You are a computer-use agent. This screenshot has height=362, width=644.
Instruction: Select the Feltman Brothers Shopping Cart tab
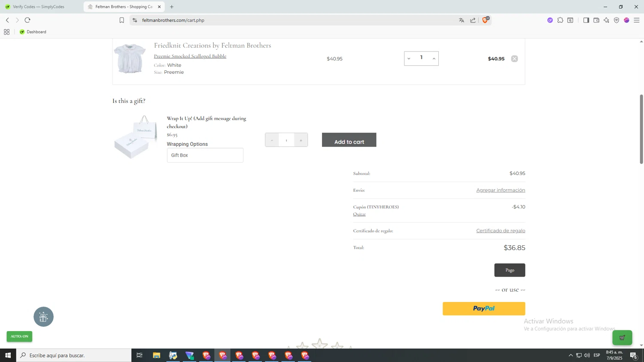coord(123,7)
